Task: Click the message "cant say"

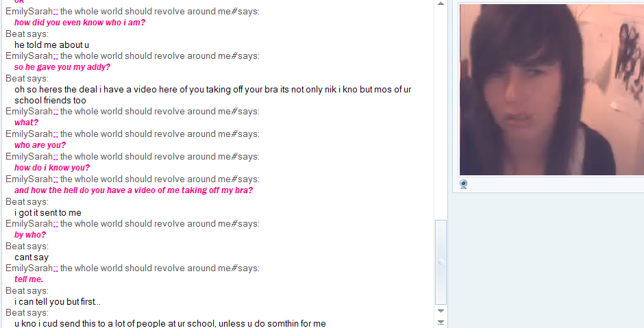Action: [32, 257]
